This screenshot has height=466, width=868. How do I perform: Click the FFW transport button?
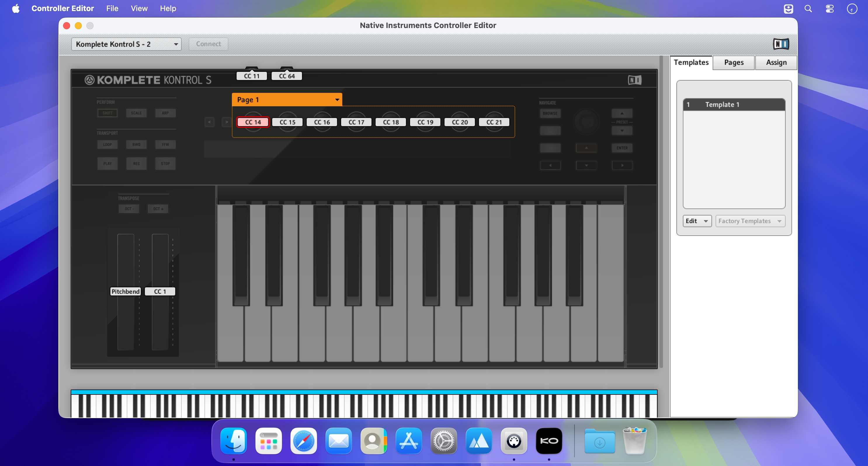click(165, 145)
